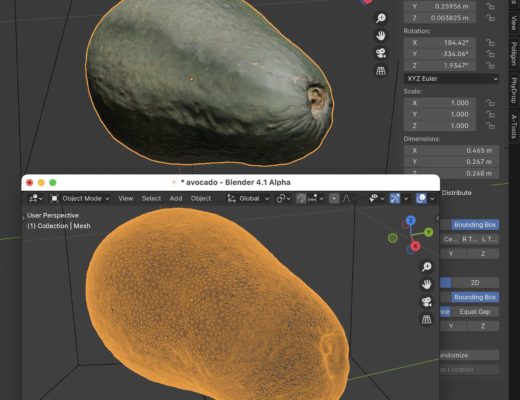Click negative Y green circle on gizmo
Screen dimensions: 520x400
point(393,238)
